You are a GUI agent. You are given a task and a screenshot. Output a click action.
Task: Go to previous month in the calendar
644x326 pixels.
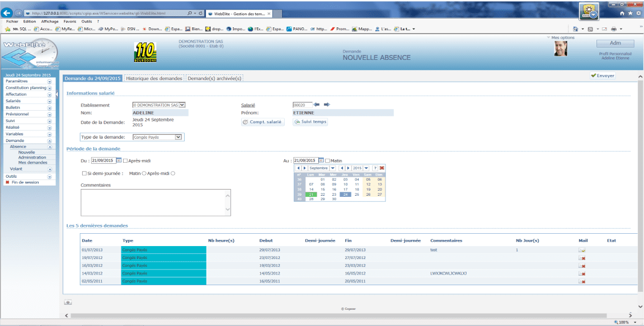(x=298, y=168)
